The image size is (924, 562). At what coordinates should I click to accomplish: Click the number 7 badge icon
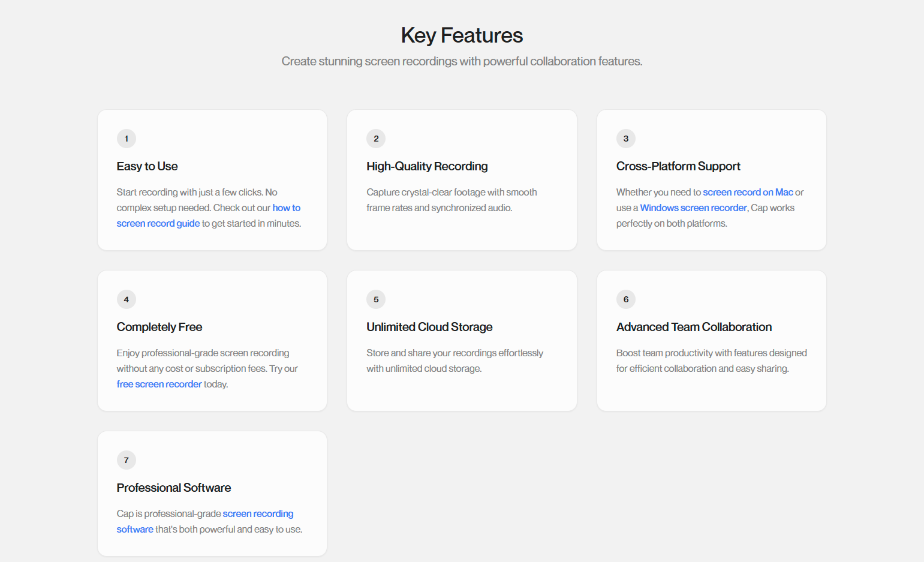tap(127, 460)
